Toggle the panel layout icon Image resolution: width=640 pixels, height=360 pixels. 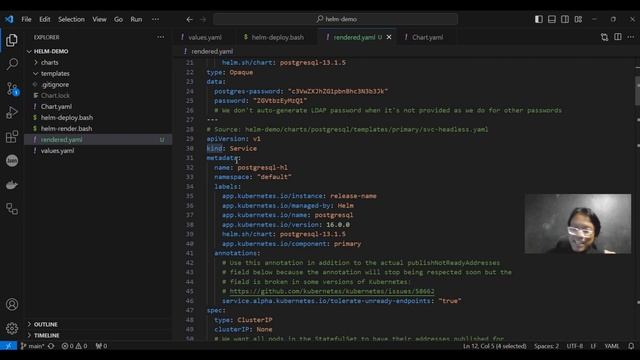pyautogui.click(x=552, y=19)
